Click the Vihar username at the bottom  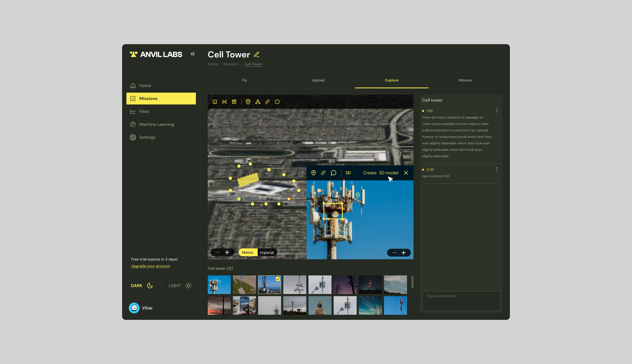[x=147, y=308]
